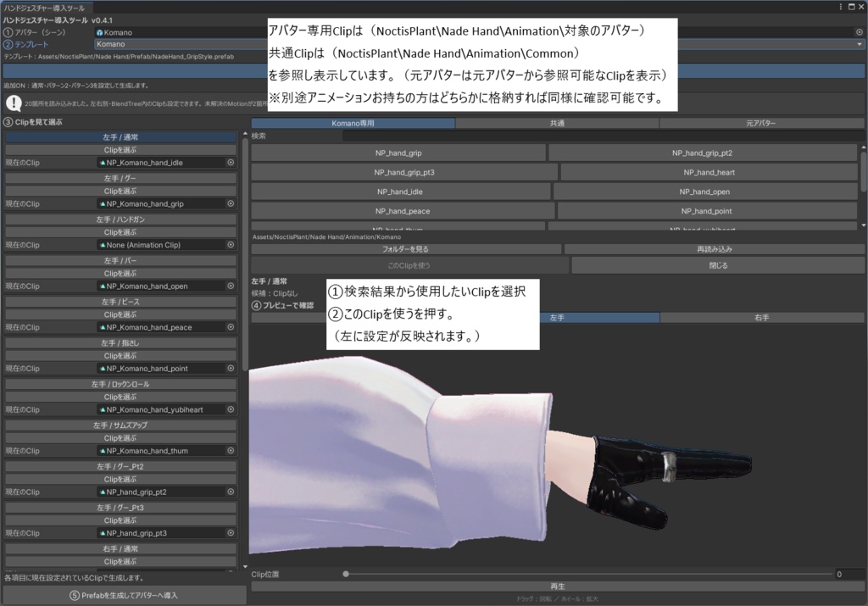This screenshot has height=606, width=868.
Task: Click Clipを選ぶ under 左手 / ハンドガン
Action: point(120,232)
